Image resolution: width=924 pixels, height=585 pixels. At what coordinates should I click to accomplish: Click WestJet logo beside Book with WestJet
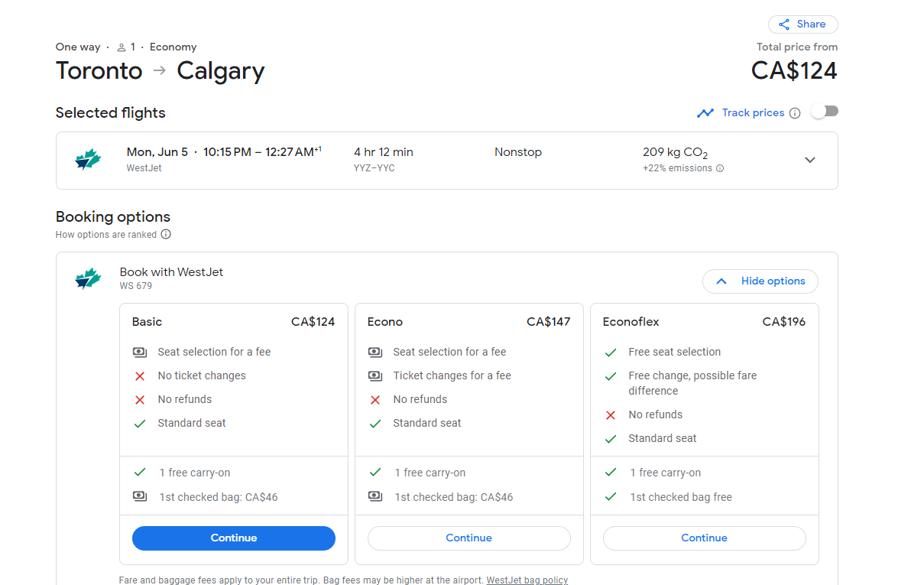(x=89, y=279)
